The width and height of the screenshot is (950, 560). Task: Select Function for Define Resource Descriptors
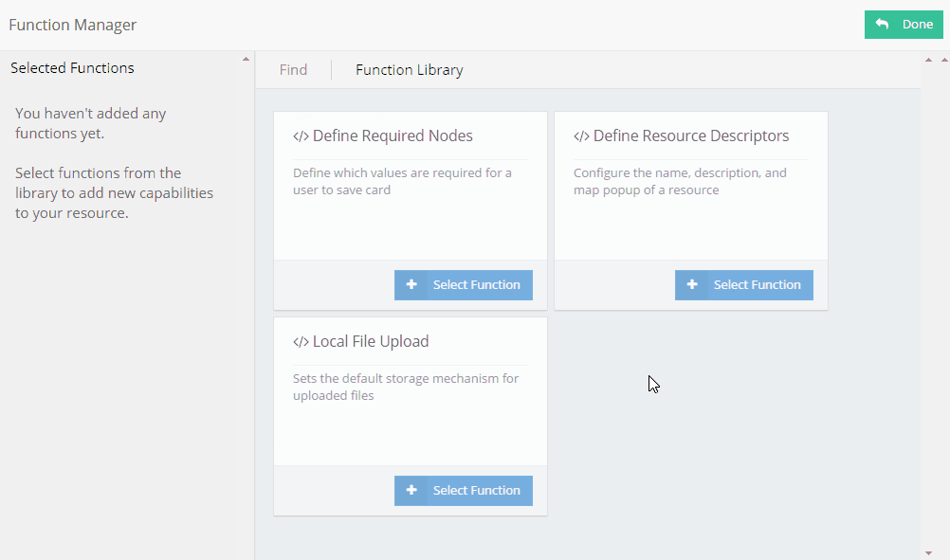click(x=757, y=284)
